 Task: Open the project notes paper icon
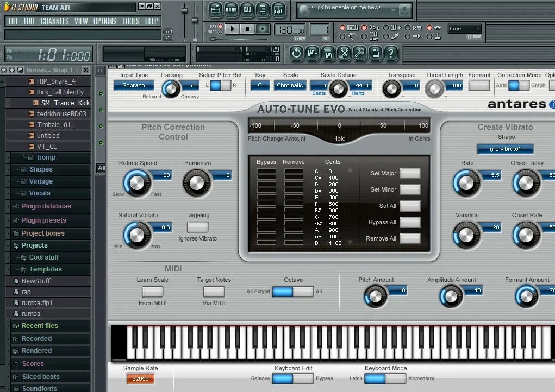[376, 54]
